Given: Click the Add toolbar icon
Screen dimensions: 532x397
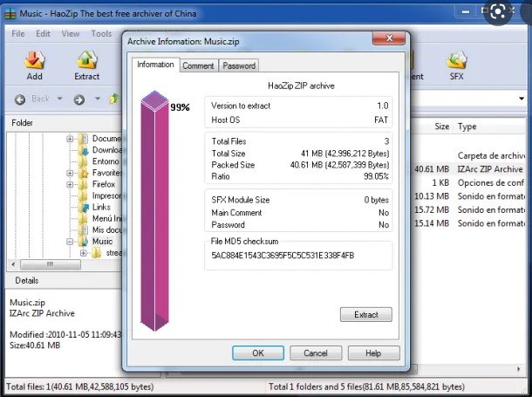Looking at the screenshot, I should [34, 65].
